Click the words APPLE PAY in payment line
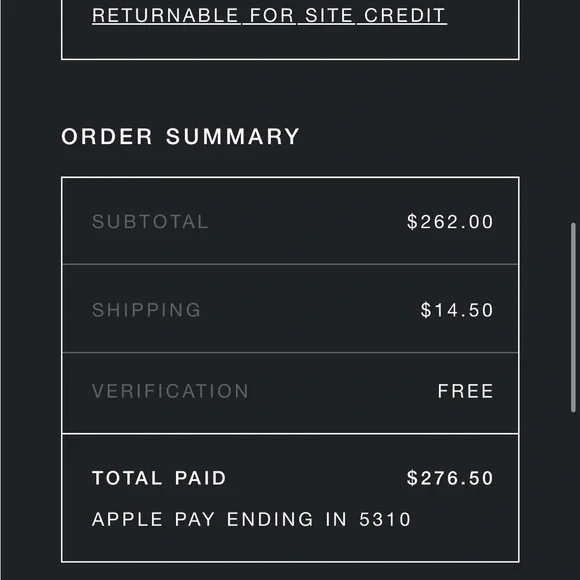The image size is (580, 580). click(154, 519)
